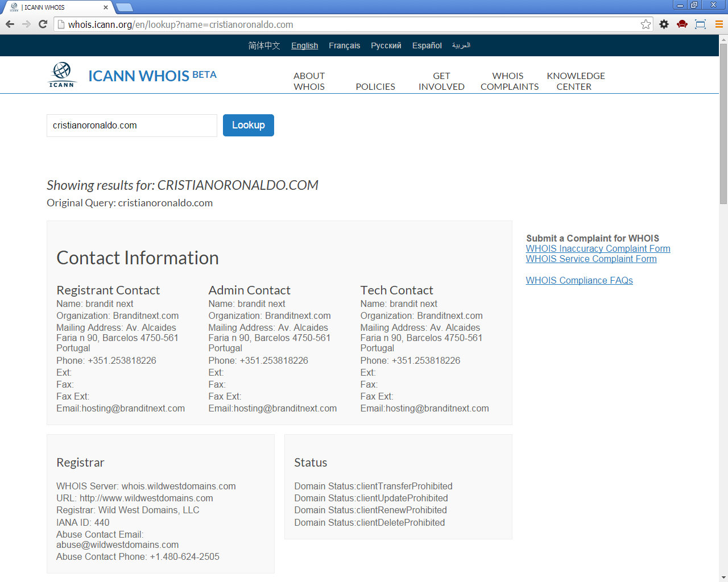This screenshot has height=582, width=728.
Task: Switch language to Русский
Action: tap(386, 45)
